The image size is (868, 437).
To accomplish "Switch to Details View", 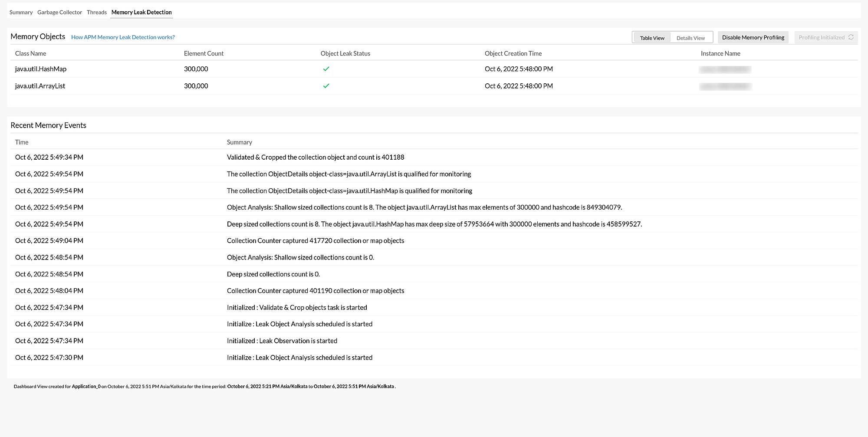I will pyautogui.click(x=691, y=38).
